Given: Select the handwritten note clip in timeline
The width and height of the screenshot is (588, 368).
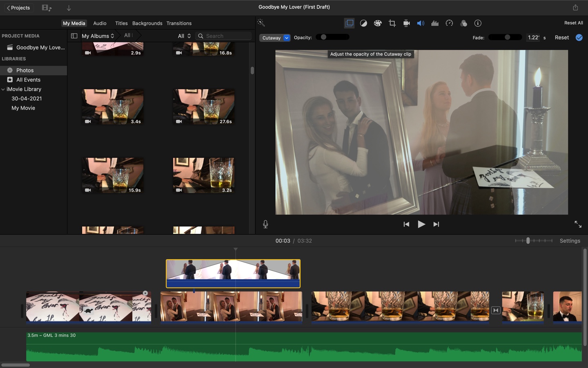Looking at the screenshot, I should click(x=89, y=307).
